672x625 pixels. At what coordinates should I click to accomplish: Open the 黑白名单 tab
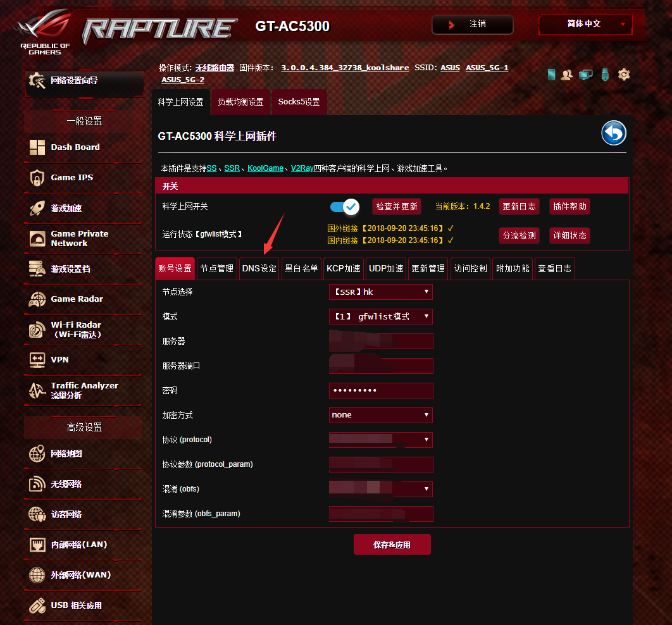tap(302, 269)
